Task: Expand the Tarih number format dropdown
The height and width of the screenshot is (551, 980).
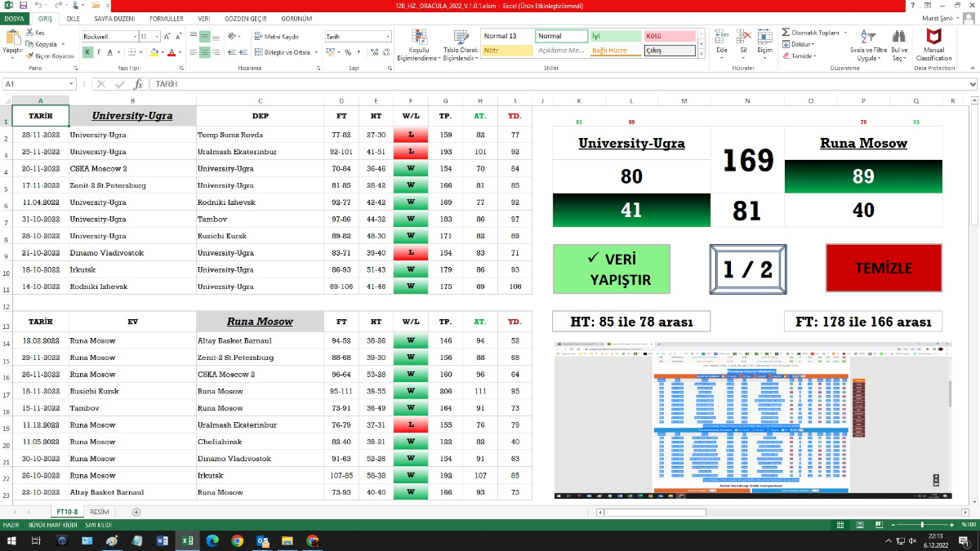Action: pos(388,37)
